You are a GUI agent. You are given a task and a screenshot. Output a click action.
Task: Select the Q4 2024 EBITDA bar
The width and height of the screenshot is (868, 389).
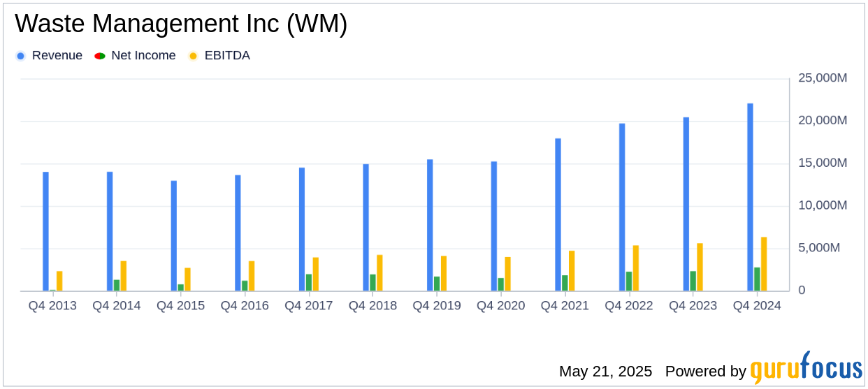[765, 264]
